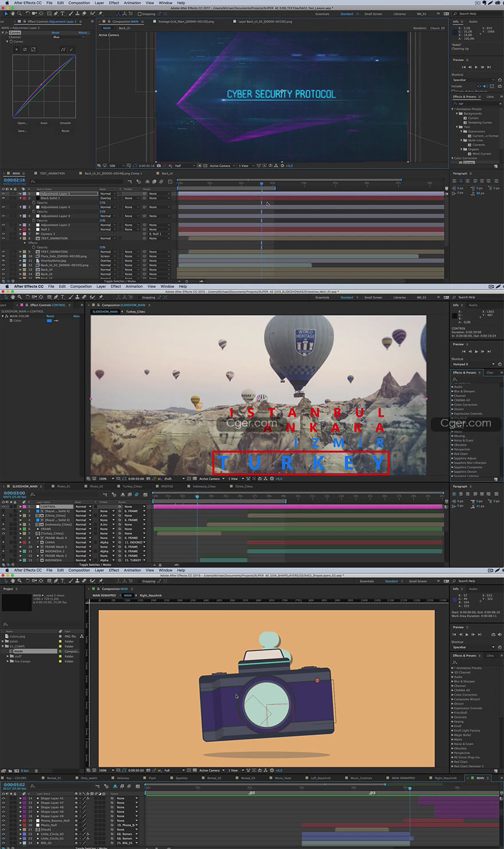Click the Curves bezier point edit icon

63,49
